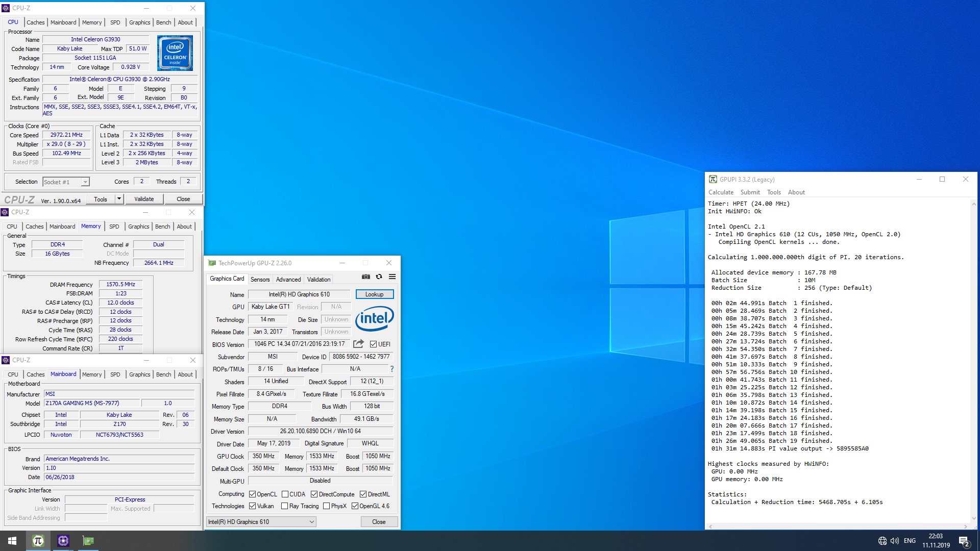The height and width of the screenshot is (551, 980).
Task: Open the Socket #1 selection dropdown
Action: click(x=66, y=182)
